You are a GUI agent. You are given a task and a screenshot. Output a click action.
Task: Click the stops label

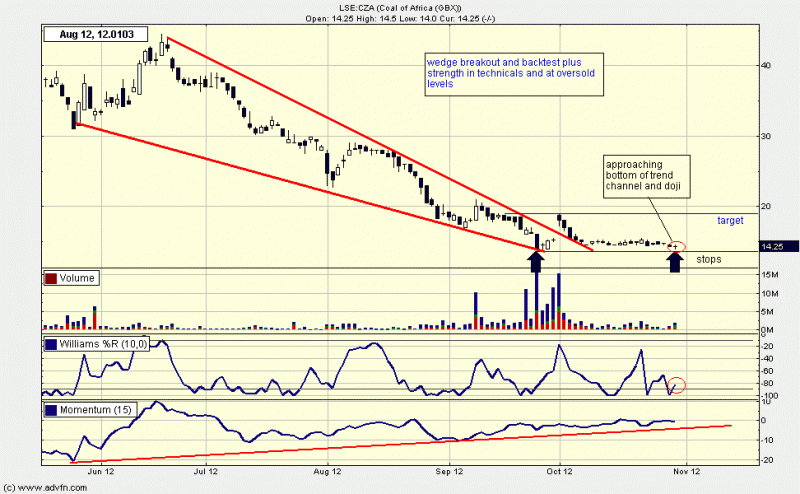[708, 259]
